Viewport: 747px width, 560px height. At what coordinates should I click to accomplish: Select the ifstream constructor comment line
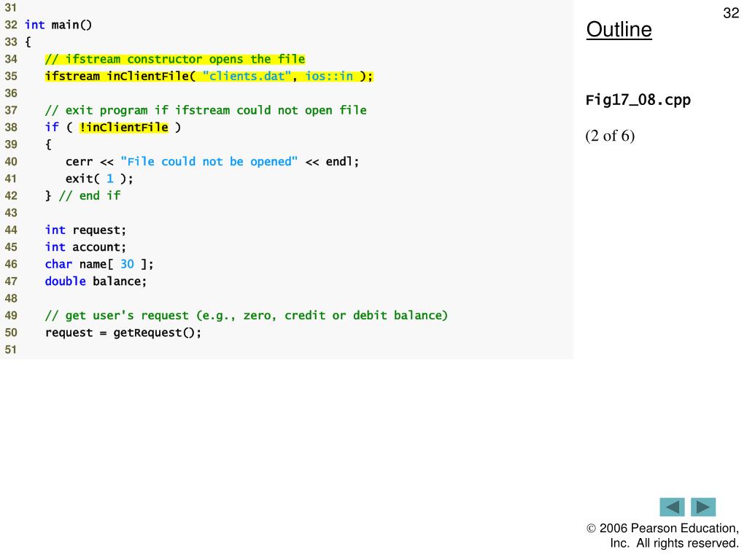[x=175, y=59]
